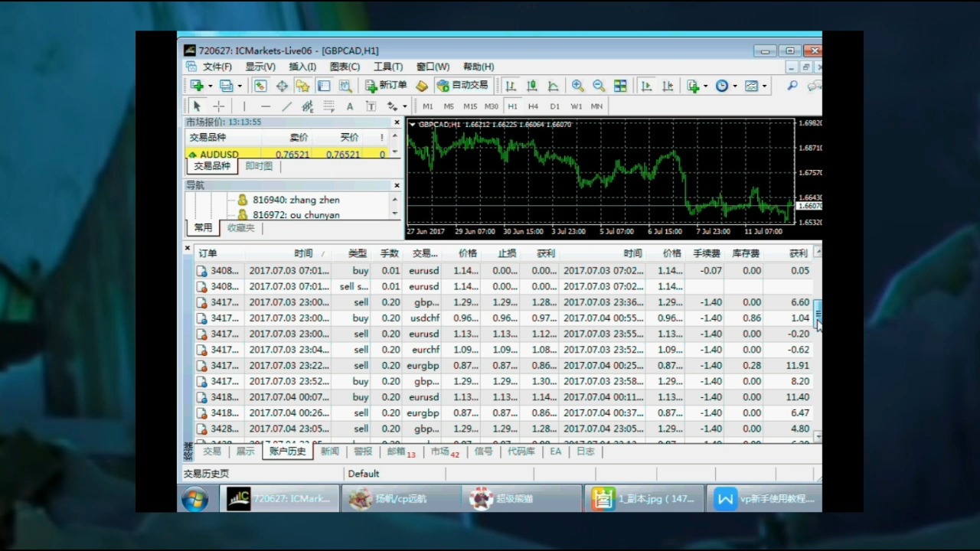Image resolution: width=980 pixels, height=551 pixels.
Task: Zoom in the chart
Action: coord(577,86)
